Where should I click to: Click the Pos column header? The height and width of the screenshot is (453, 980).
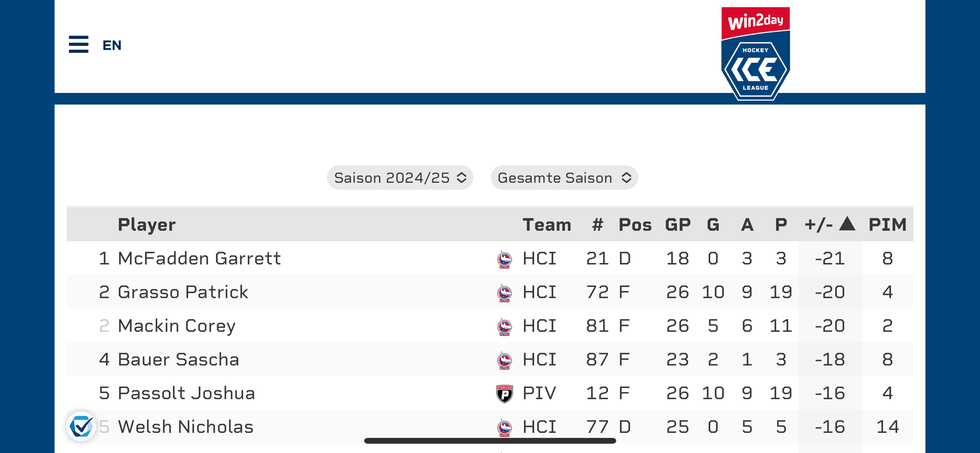[635, 225]
